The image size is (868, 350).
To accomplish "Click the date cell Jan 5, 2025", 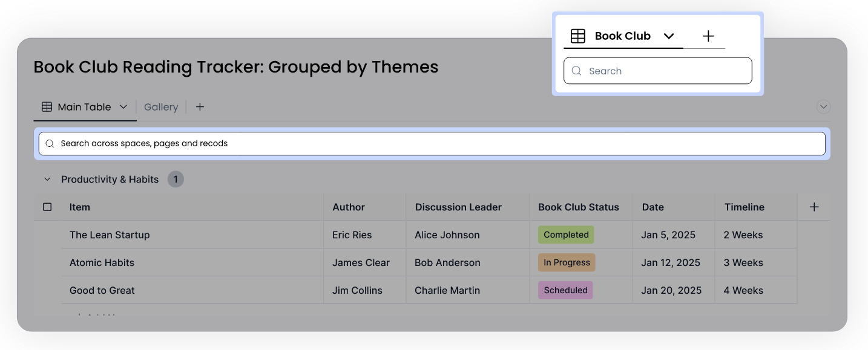I will point(668,235).
